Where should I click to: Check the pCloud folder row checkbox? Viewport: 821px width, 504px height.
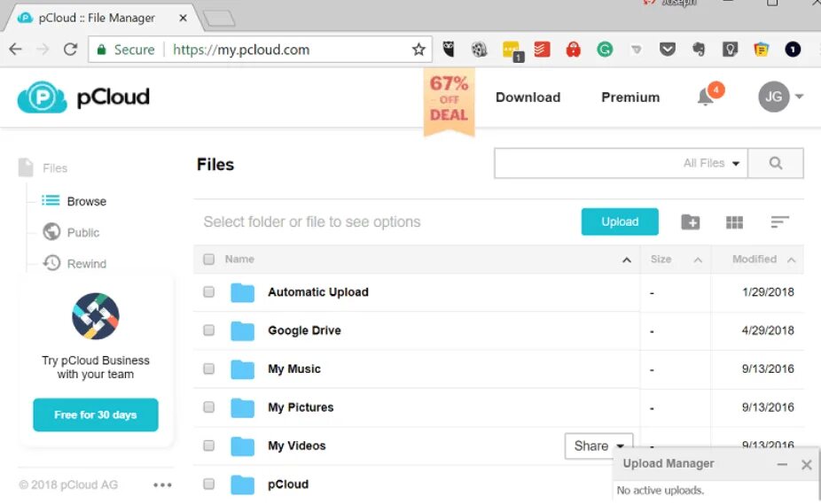pos(209,484)
